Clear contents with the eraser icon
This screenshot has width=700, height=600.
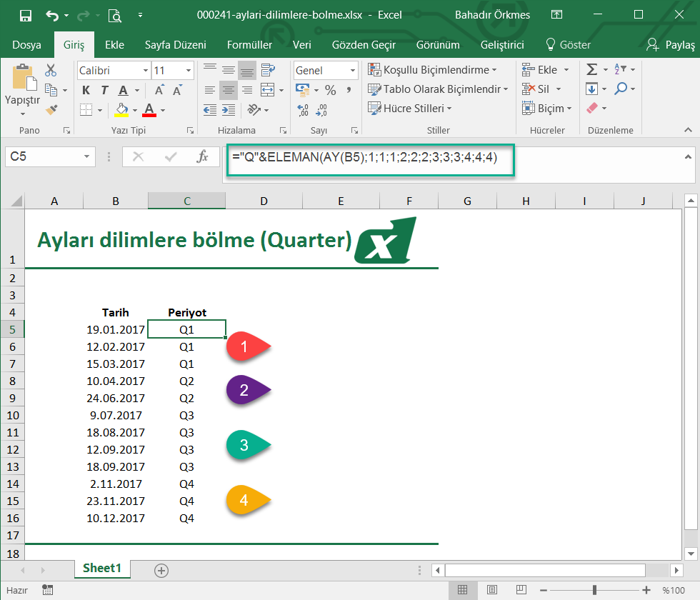pos(592,108)
